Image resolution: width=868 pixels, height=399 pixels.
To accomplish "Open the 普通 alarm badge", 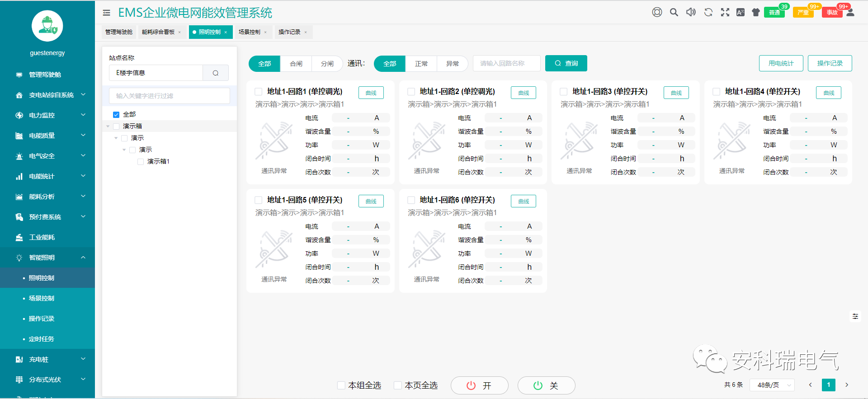I will [774, 12].
